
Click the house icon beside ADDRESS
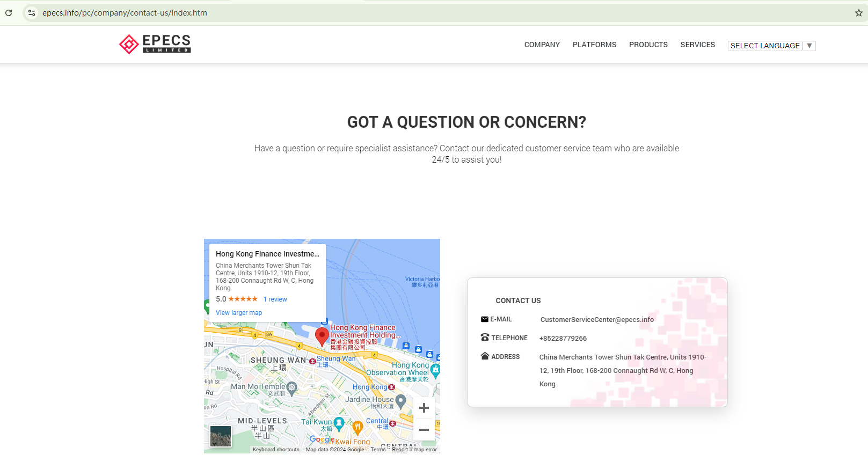[485, 356]
